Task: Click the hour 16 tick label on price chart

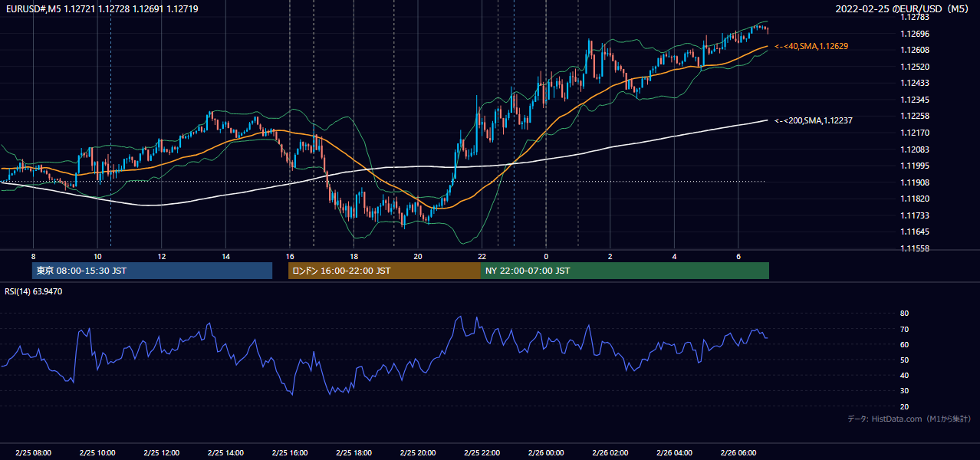Action: (x=289, y=256)
